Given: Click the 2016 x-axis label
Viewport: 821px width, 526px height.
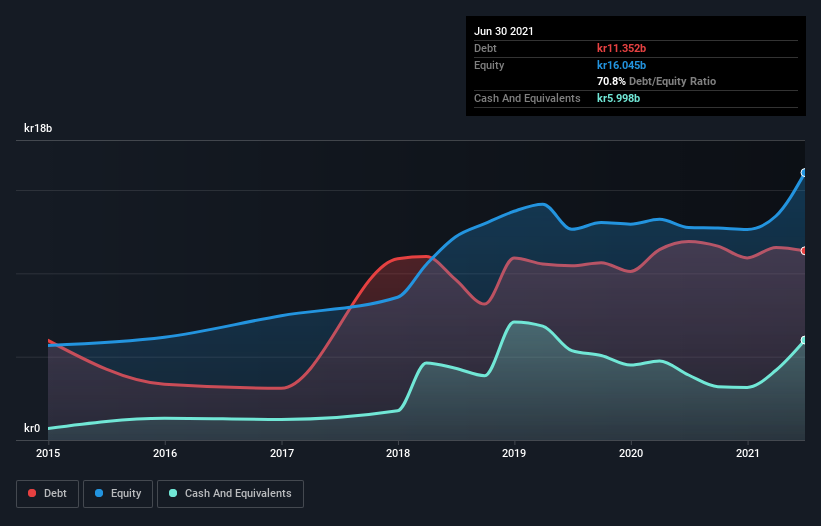Looking at the screenshot, I should tap(165, 453).
